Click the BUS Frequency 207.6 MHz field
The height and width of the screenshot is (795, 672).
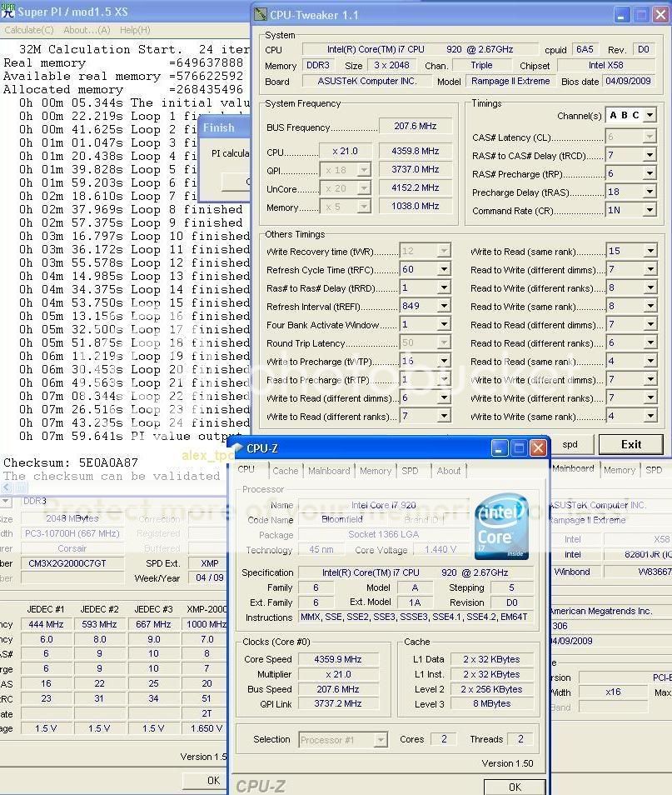[x=415, y=126]
